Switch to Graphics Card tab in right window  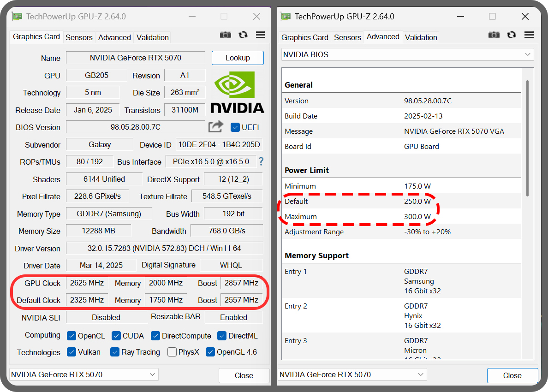pos(305,37)
